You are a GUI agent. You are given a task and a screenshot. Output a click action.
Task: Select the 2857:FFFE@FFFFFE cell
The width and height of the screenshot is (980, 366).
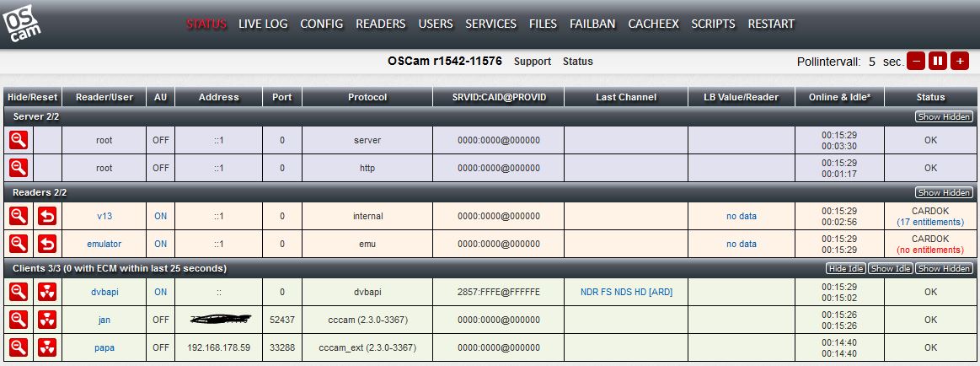tap(499, 292)
